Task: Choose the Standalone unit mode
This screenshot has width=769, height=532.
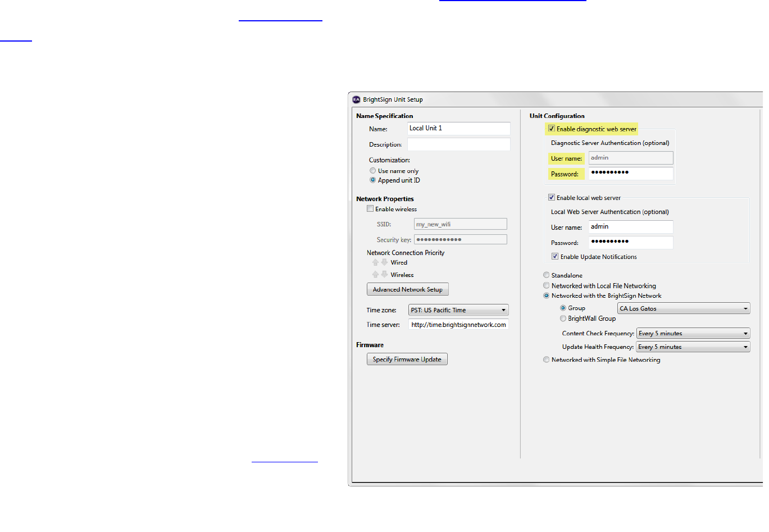Action: [x=546, y=275]
